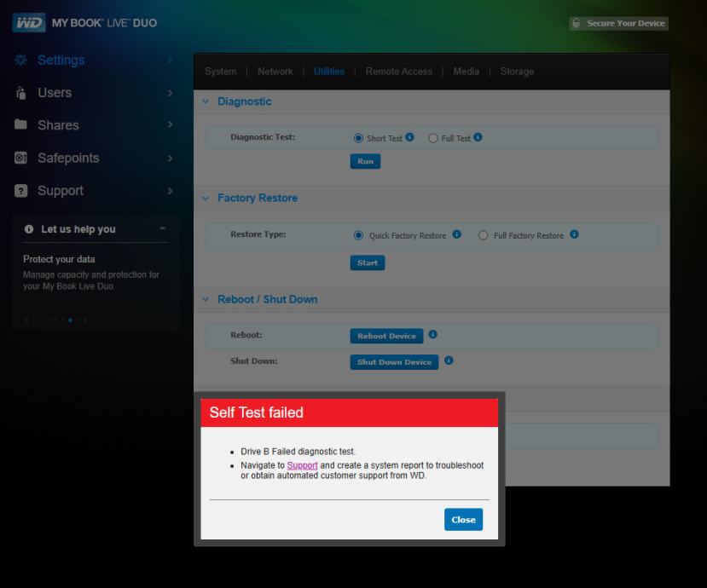
Task: Click info icon next to Full Factory Restore
Action: [574, 234]
